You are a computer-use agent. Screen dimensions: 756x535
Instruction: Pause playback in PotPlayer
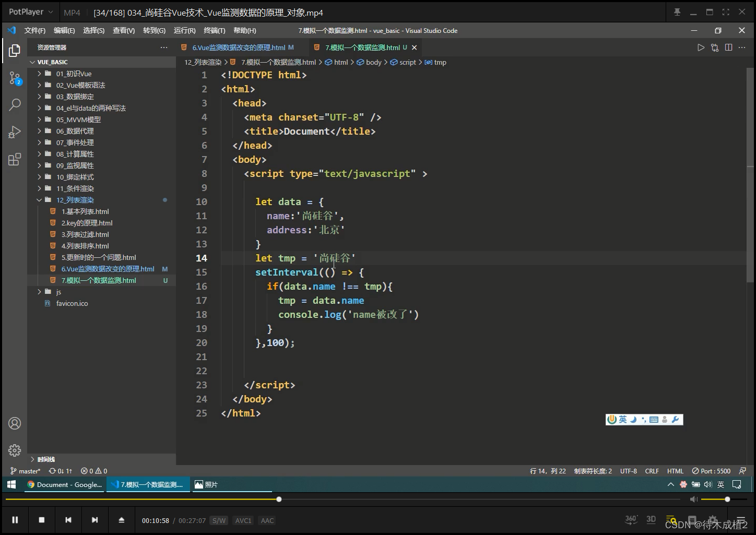click(x=15, y=520)
